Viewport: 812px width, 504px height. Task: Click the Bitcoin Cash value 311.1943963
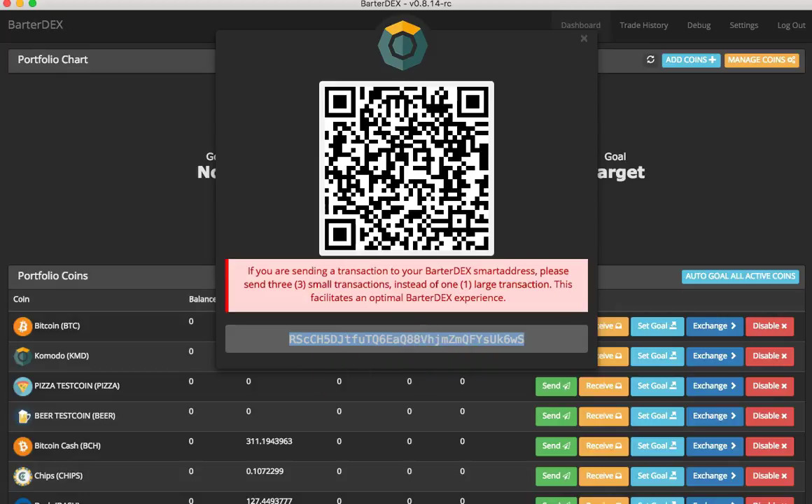coord(269,441)
